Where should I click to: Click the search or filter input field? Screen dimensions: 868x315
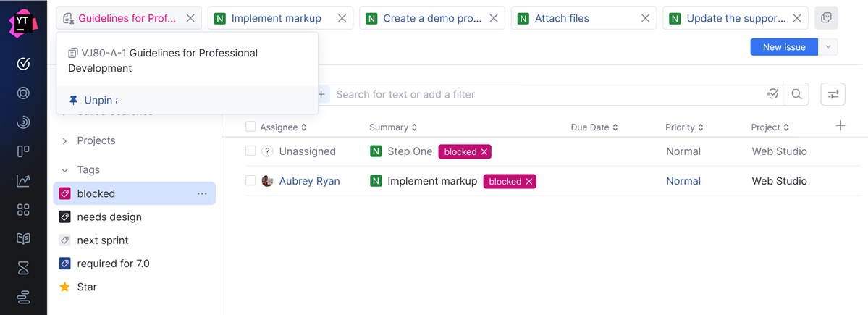coord(543,94)
